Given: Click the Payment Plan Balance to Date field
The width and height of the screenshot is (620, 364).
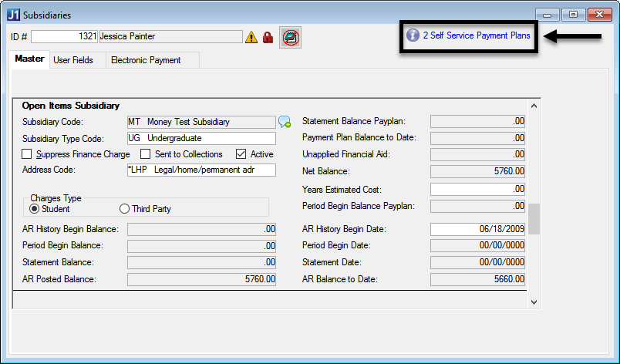Looking at the screenshot, I should 477,138.
